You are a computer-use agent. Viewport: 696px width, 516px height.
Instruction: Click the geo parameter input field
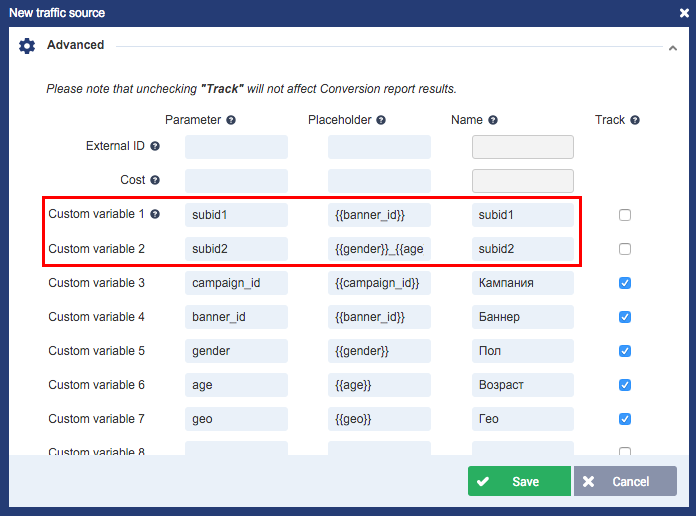click(x=236, y=419)
